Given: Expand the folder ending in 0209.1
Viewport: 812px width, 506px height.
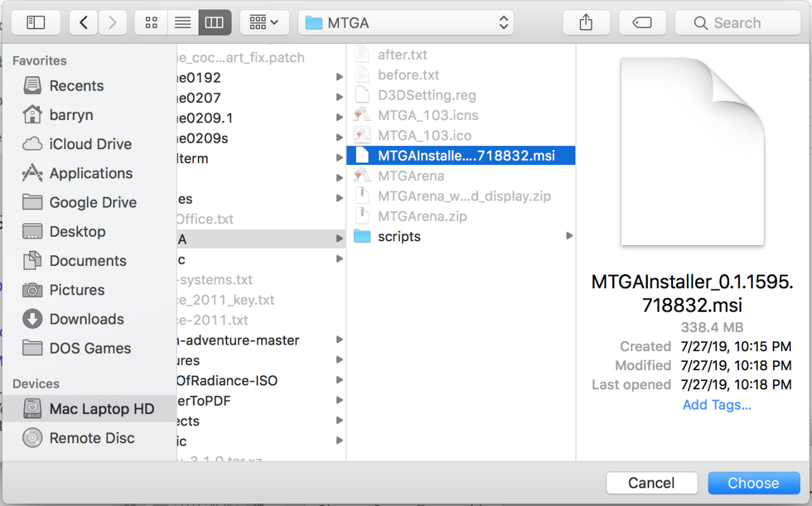Looking at the screenshot, I should tap(340, 118).
